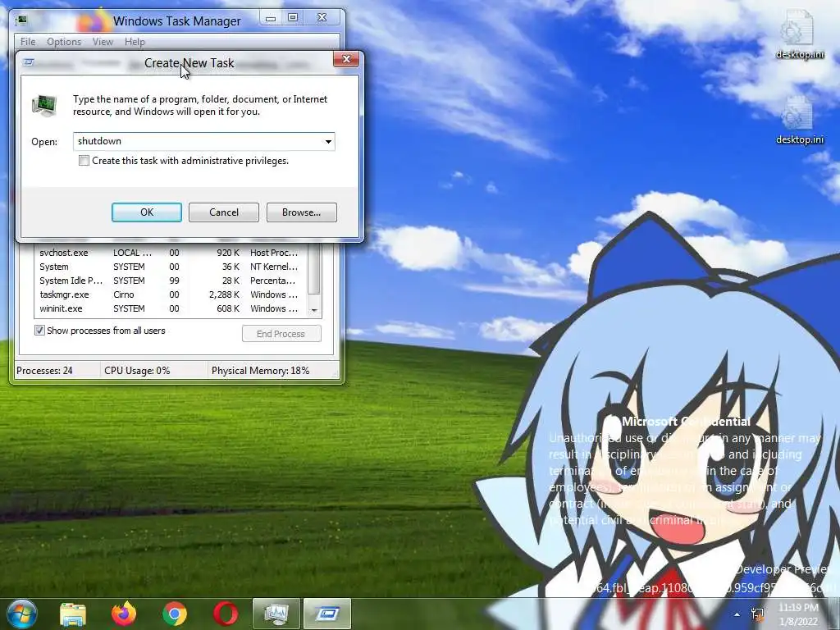
Task: Click the 'Cirno' user name cell
Action: [x=124, y=294]
